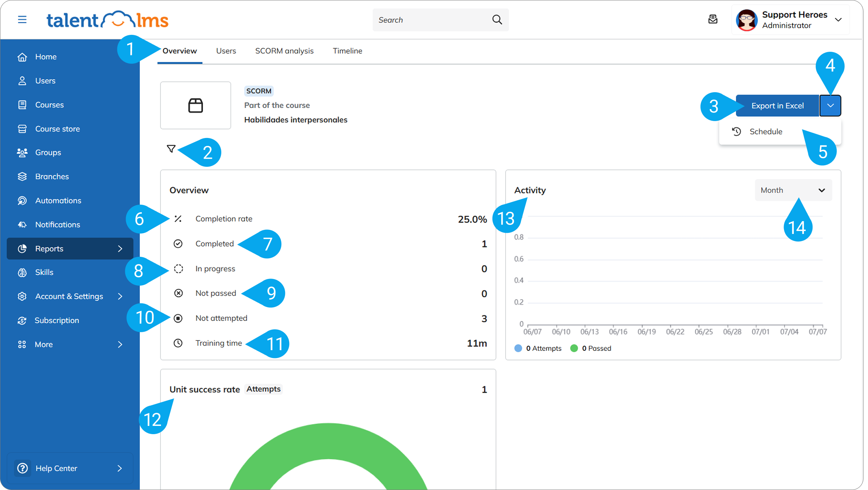Click the Branches layers icon
The image size is (868, 490).
click(22, 176)
